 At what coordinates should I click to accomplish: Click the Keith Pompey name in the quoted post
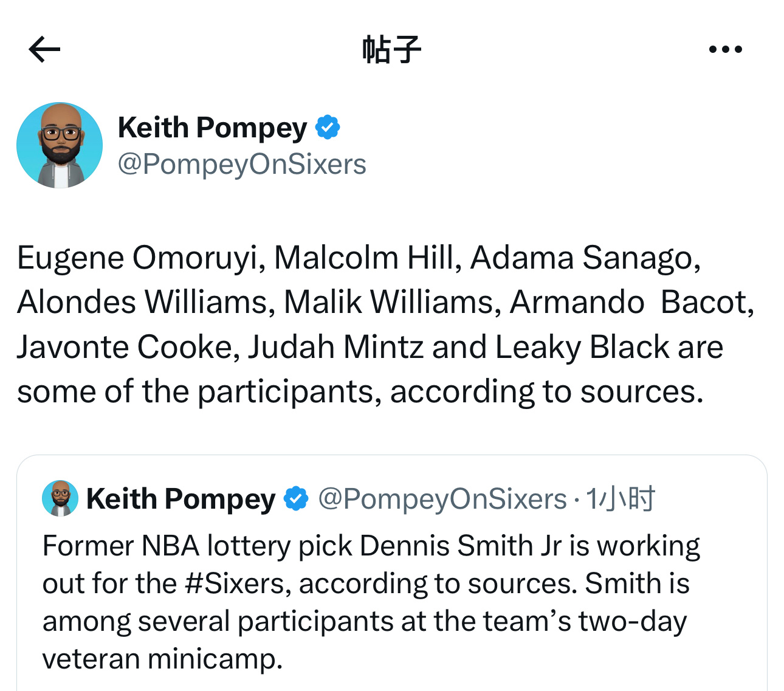click(x=181, y=500)
